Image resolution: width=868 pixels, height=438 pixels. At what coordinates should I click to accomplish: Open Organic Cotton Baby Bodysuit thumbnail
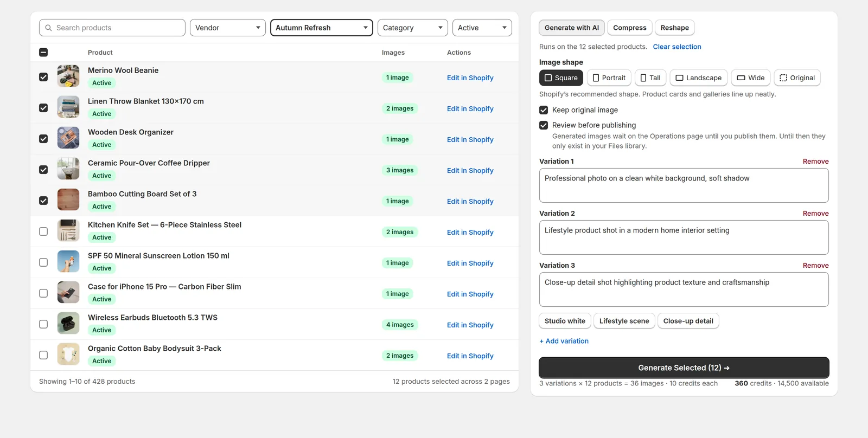coord(68,355)
